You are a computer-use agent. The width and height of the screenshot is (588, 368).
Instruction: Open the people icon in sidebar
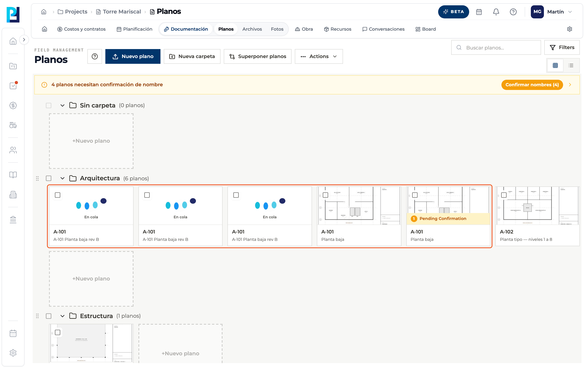coord(13,150)
